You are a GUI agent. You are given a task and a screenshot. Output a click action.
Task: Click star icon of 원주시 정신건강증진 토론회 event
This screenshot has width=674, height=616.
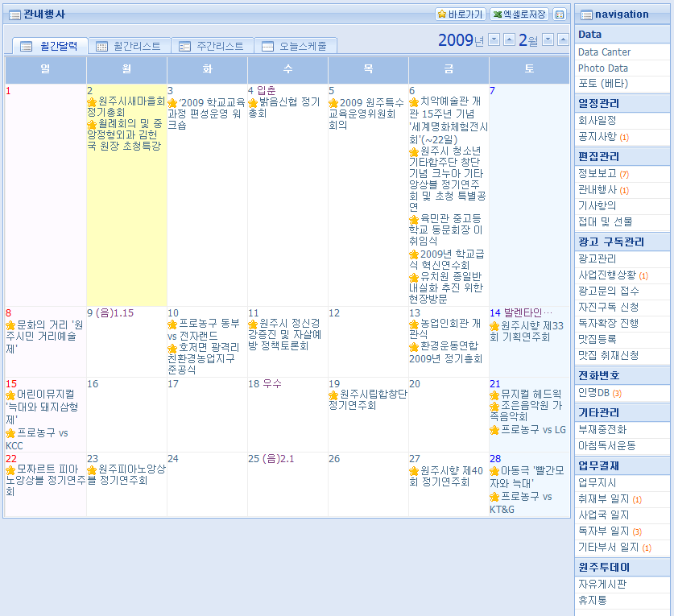pyautogui.click(x=253, y=325)
